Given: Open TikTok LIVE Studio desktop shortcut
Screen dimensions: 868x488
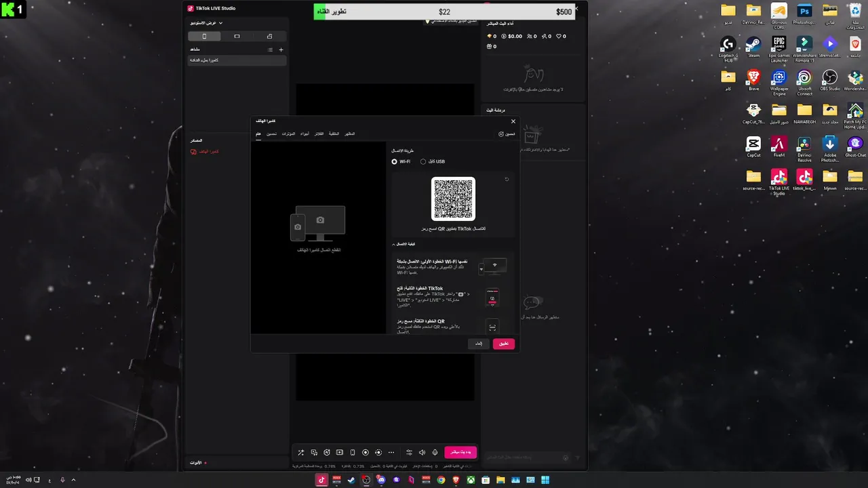Looking at the screenshot, I should tap(779, 182).
